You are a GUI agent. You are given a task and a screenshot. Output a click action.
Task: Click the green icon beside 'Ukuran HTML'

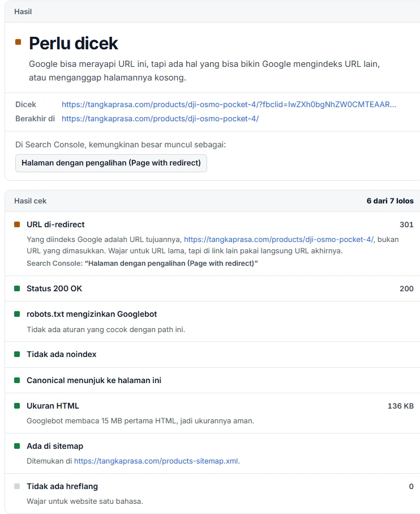point(17,406)
